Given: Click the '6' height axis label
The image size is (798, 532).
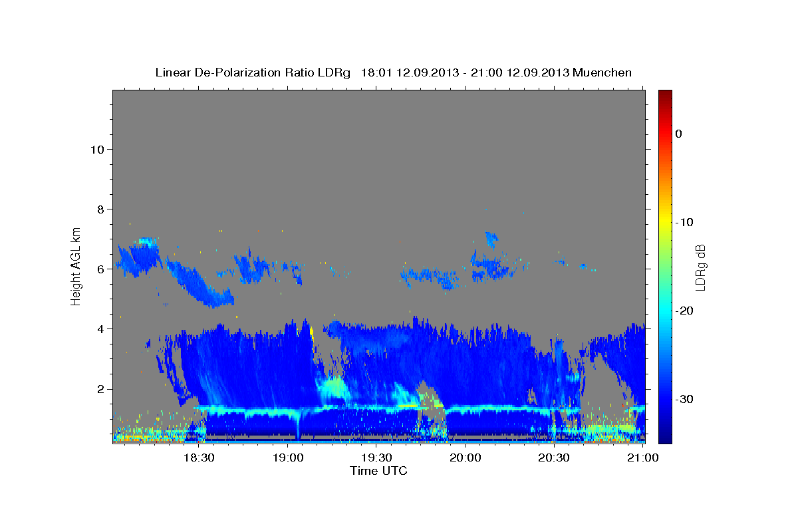Looking at the screenshot, I should tap(100, 269).
